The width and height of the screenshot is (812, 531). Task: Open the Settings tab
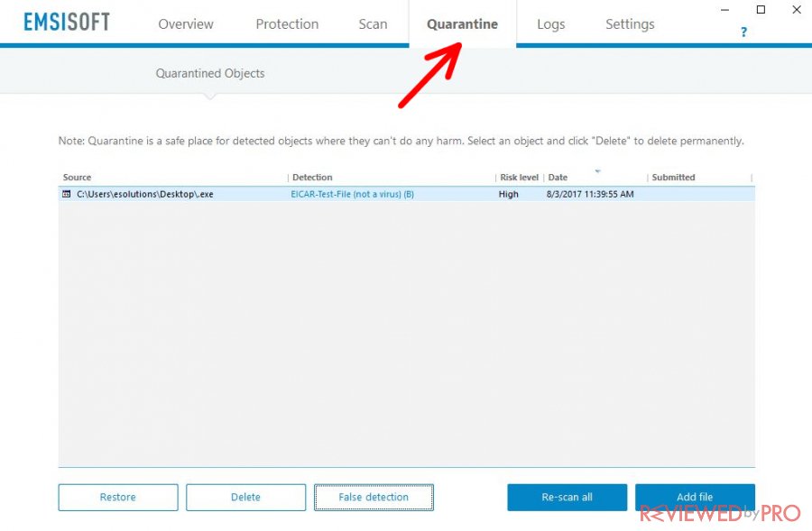630,24
